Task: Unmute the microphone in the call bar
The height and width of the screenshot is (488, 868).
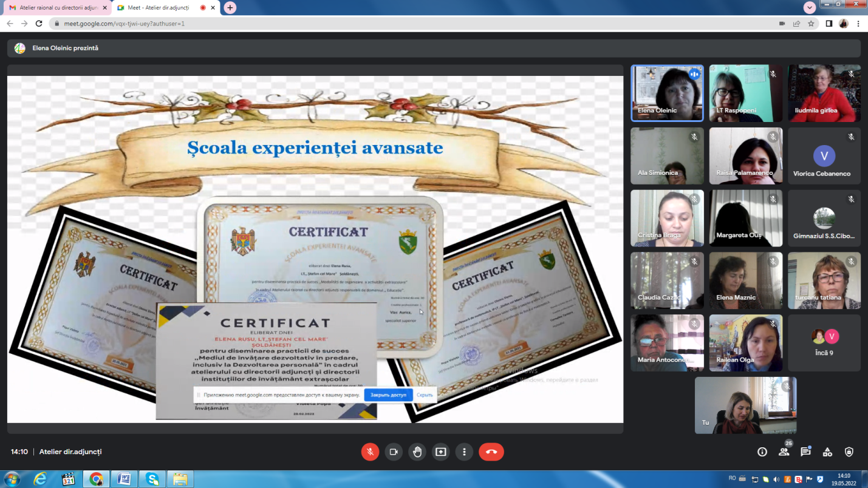Action: click(370, 452)
